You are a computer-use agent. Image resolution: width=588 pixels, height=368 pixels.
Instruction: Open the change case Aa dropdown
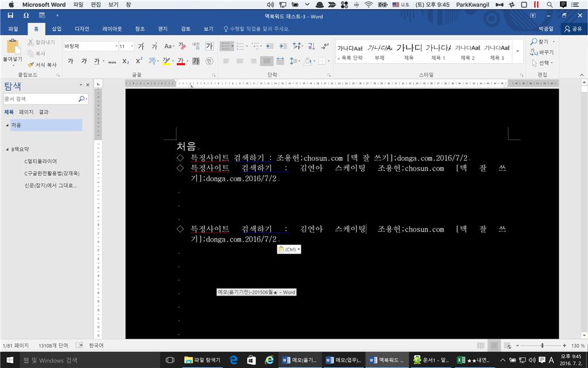169,46
